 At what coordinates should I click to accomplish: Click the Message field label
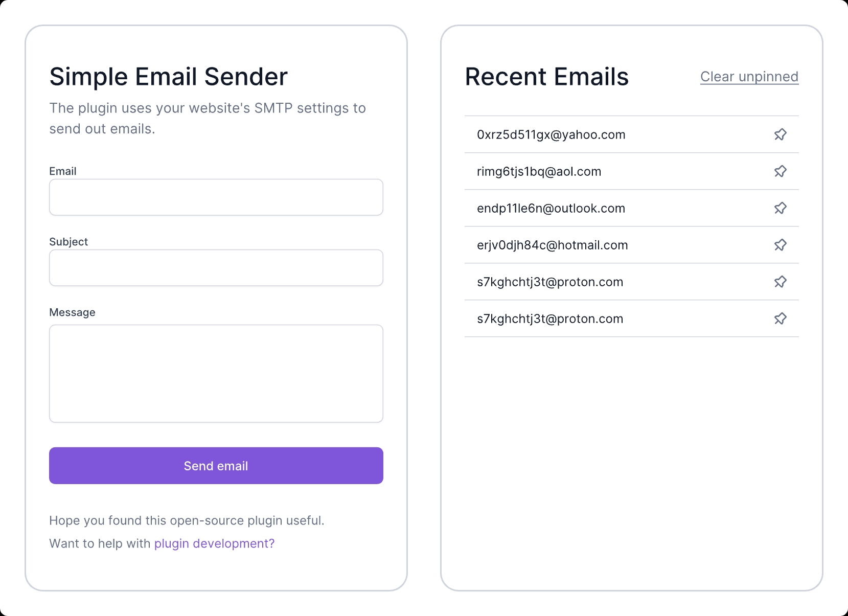click(x=72, y=312)
